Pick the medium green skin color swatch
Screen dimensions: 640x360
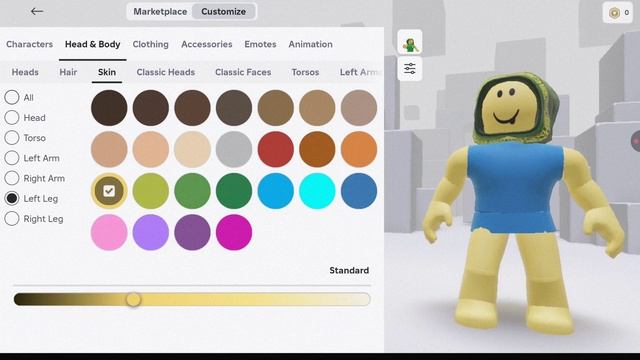[192, 191]
